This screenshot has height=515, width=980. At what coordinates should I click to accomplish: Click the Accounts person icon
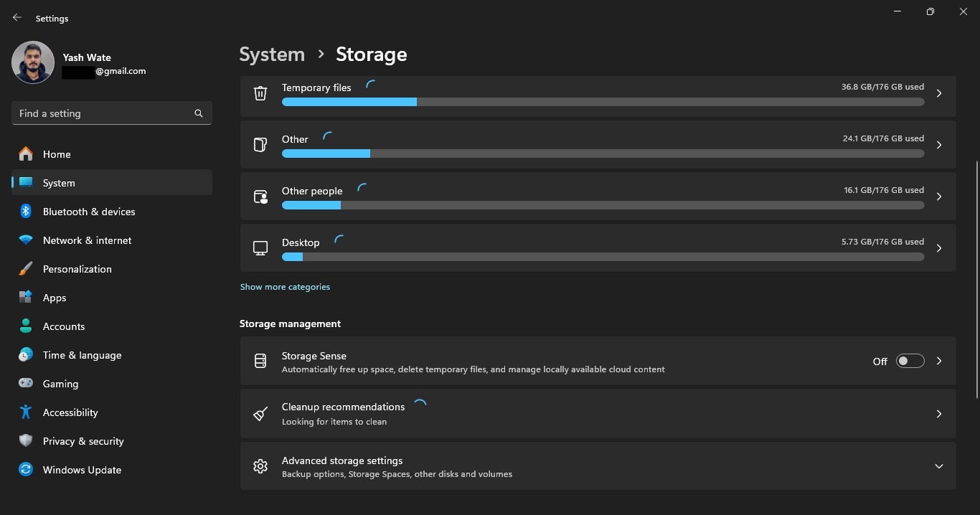coord(26,326)
